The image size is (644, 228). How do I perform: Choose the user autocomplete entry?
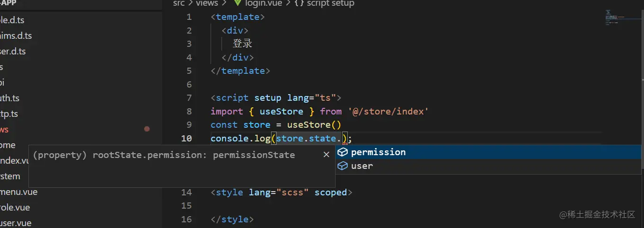tap(362, 166)
